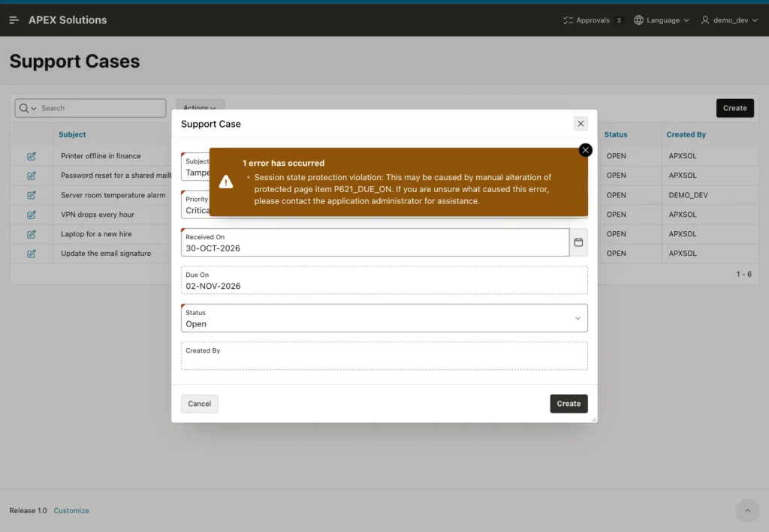Viewport: 769px width, 532px height.
Task: Close the Support Case dialog
Action: (581, 124)
